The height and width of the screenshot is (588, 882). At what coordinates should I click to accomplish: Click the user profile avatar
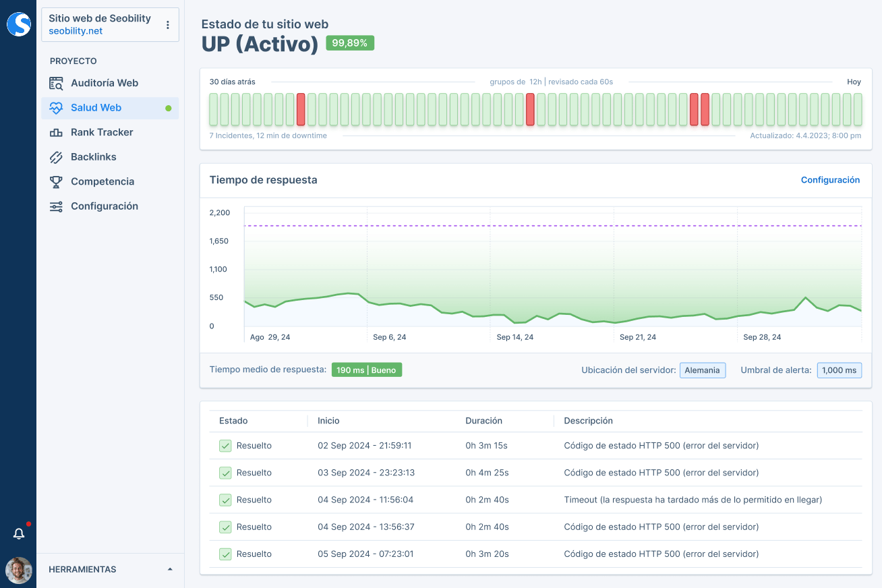19,570
